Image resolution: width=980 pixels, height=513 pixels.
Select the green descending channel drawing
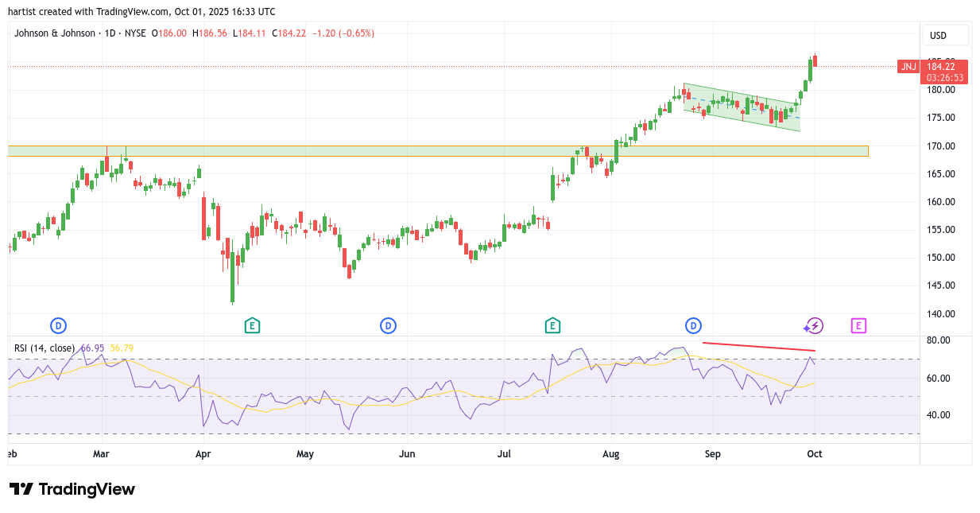742,107
